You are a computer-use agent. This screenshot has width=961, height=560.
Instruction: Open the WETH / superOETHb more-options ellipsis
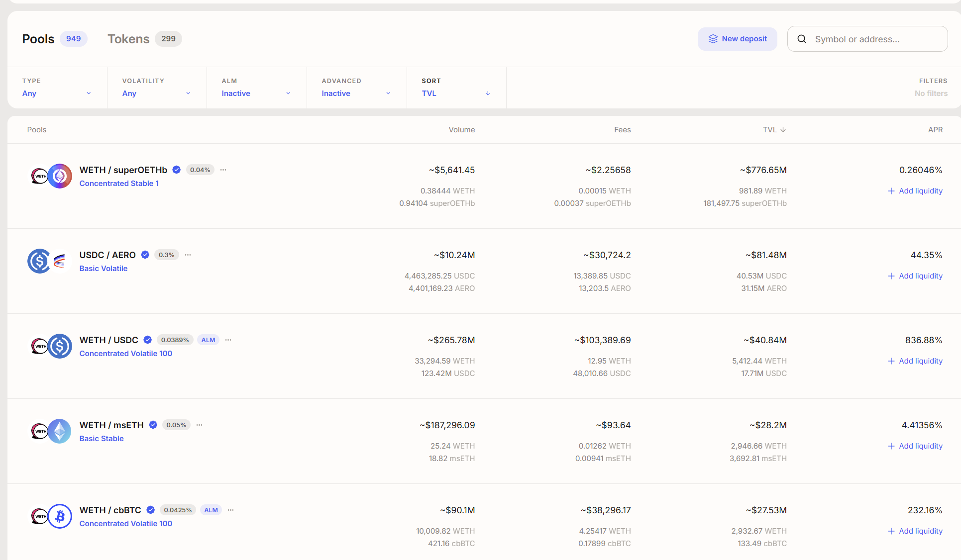point(223,170)
